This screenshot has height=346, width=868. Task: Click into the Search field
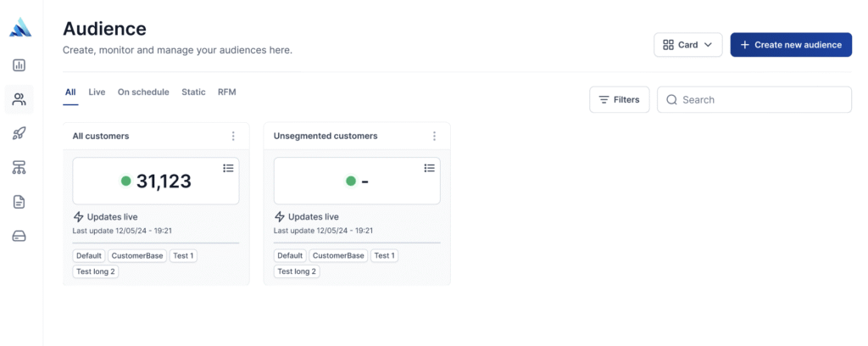754,100
